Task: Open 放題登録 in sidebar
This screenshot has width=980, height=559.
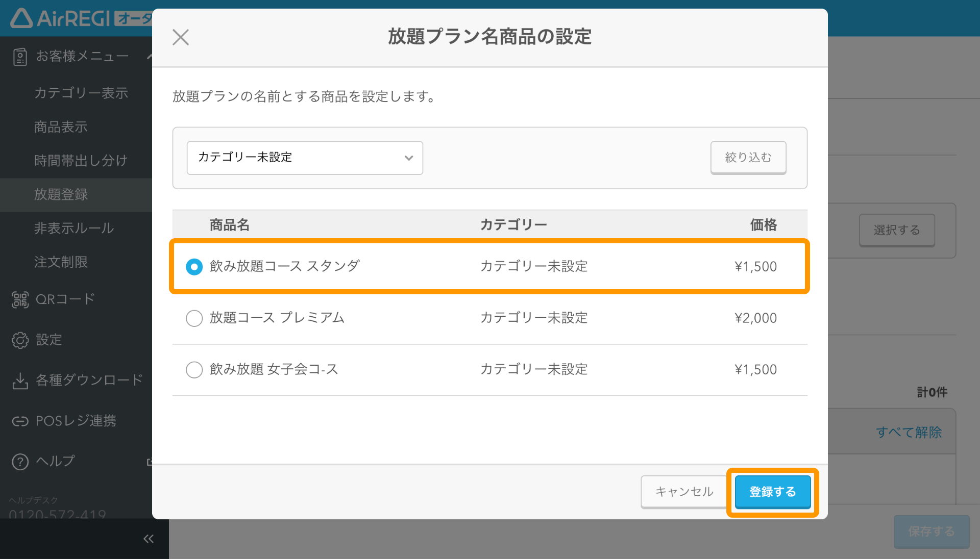Action: (61, 194)
